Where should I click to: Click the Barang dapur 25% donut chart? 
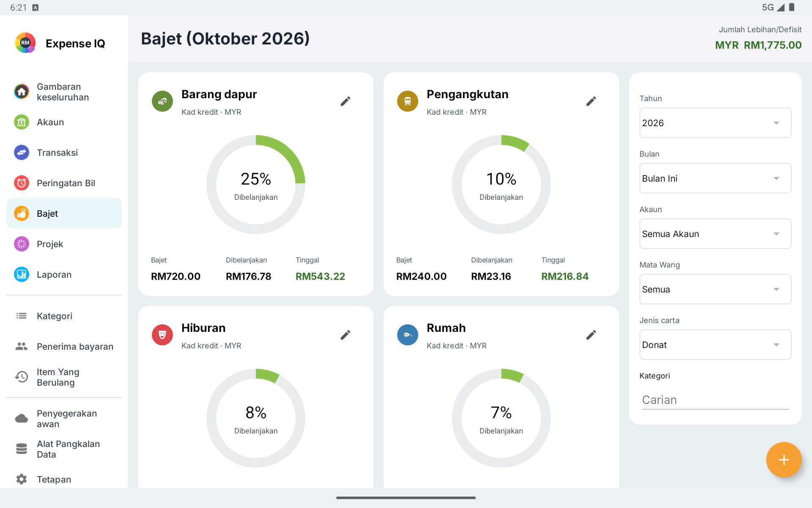pos(256,185)
